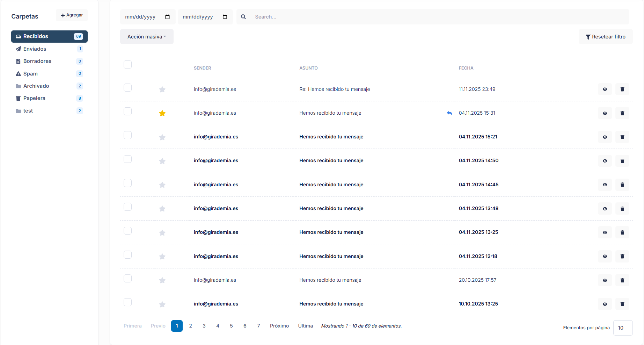Click the Agregar button to add folder
644x345 pixels.
coord(72,15)
